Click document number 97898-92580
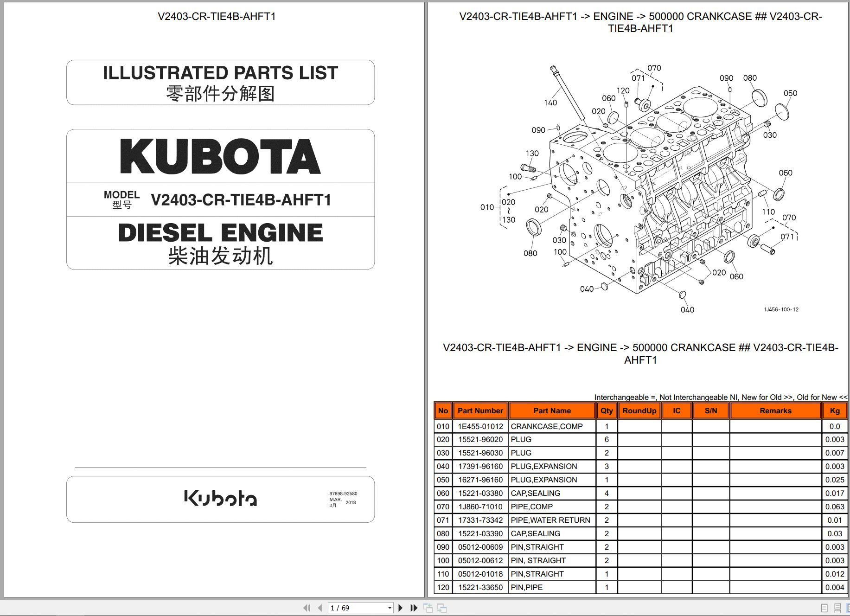 pos(343,494)
